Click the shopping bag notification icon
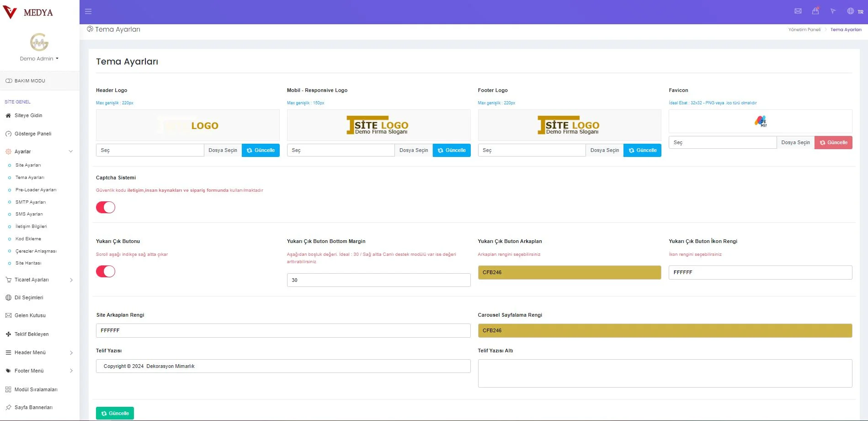The width and height of the screenshot is (868, 421). (815, 11)
